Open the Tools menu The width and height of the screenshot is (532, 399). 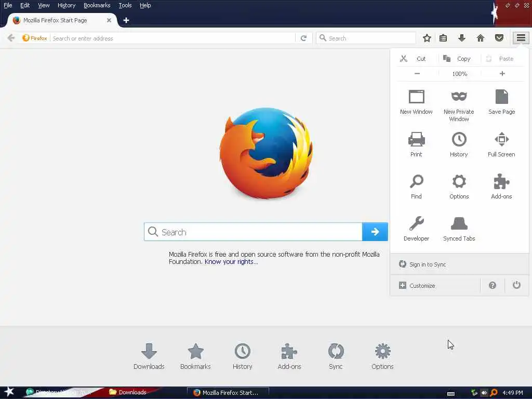pyautogui.click(x=125, y=5)
